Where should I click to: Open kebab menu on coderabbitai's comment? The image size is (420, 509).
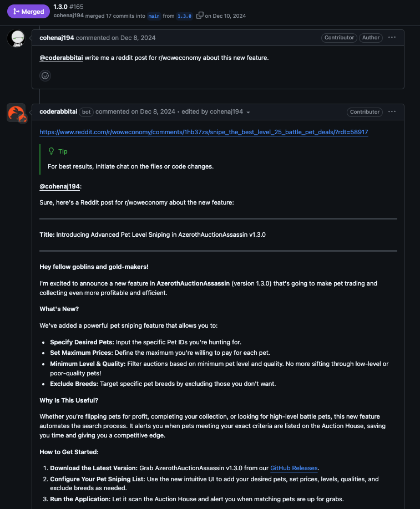tap(392, 111)
